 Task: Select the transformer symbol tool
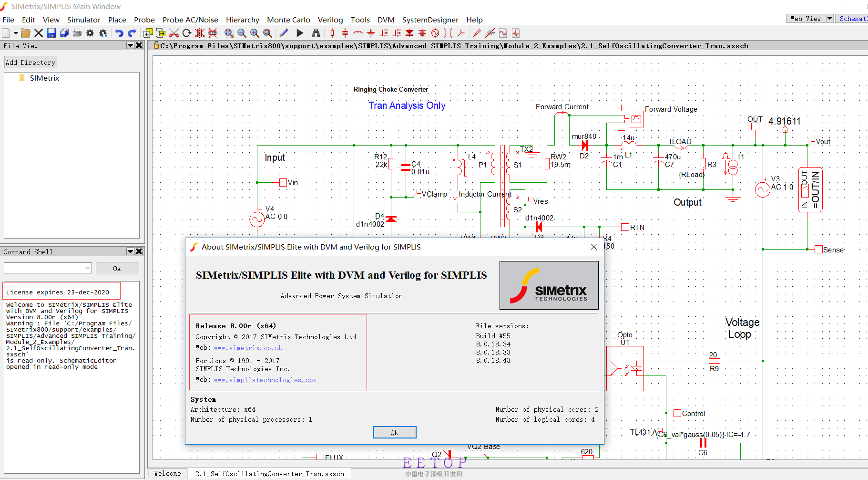(x=448, y=33)
